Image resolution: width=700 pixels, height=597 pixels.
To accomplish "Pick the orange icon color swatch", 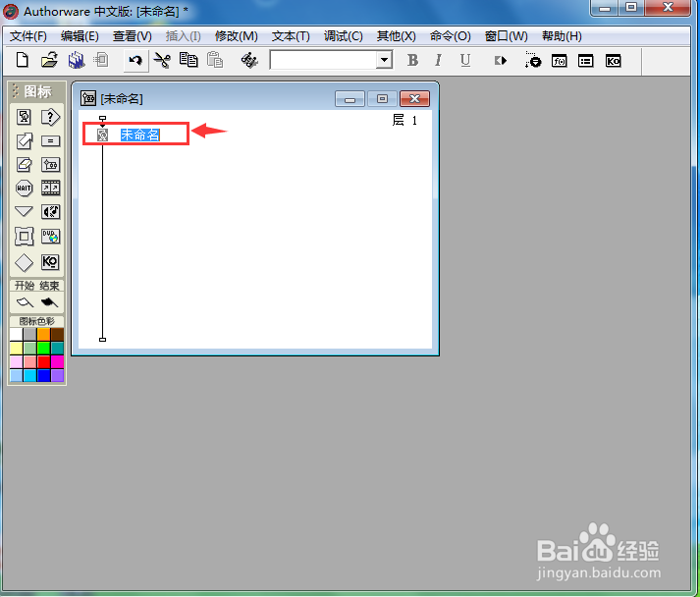I will tap(44, 335).
